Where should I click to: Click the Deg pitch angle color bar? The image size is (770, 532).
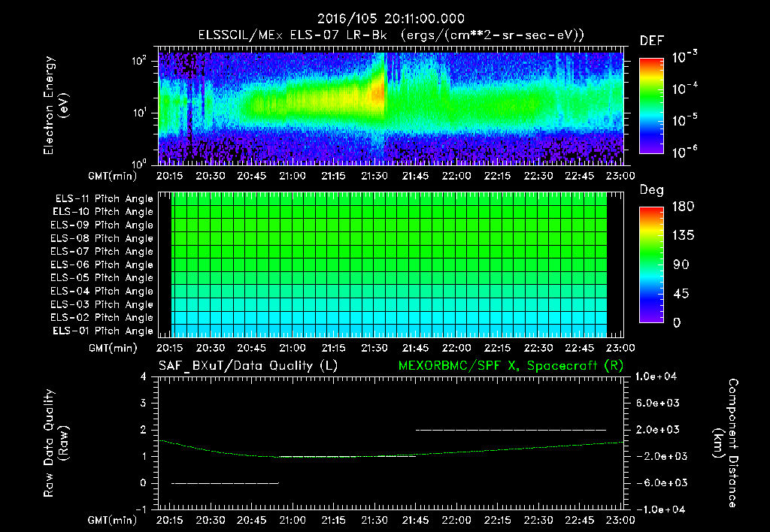click(651, 265)
